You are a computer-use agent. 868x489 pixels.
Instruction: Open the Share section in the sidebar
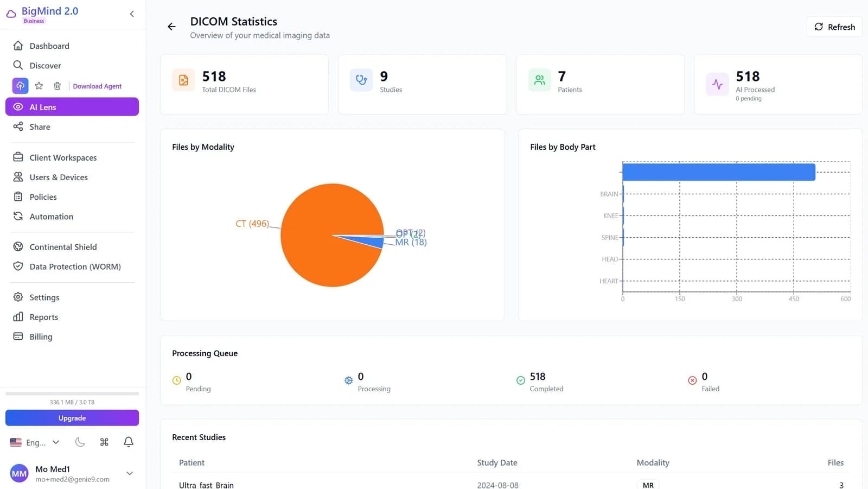[39, 126]
